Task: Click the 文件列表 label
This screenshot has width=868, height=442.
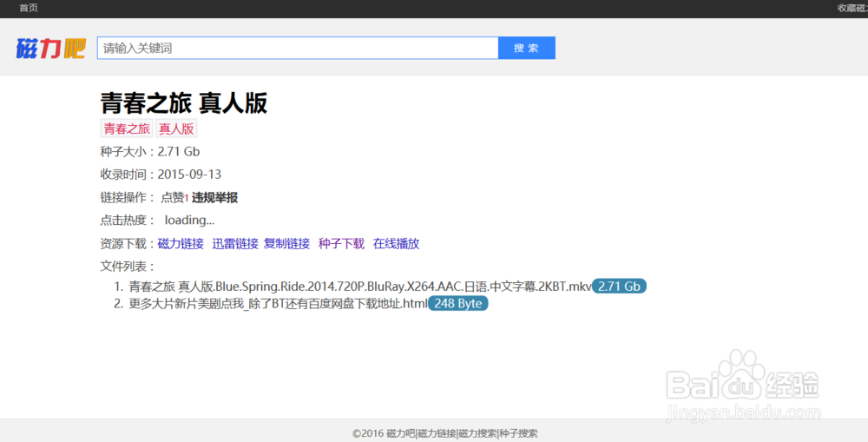Action: pyautogui.click(x=128, y=267)
